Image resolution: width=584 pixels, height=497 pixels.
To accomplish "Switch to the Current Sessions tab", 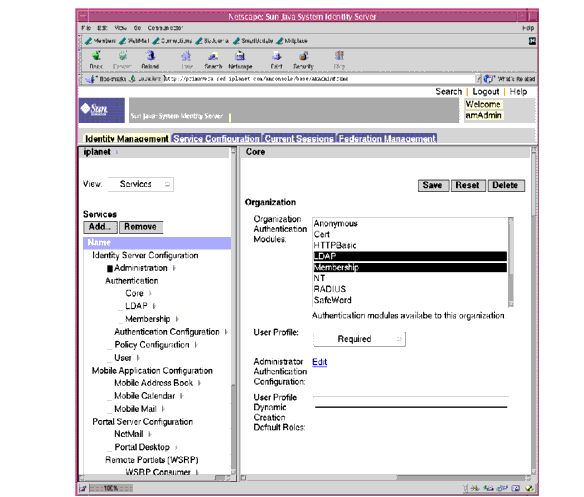I will pyautogui.click(x=299, y=138).
